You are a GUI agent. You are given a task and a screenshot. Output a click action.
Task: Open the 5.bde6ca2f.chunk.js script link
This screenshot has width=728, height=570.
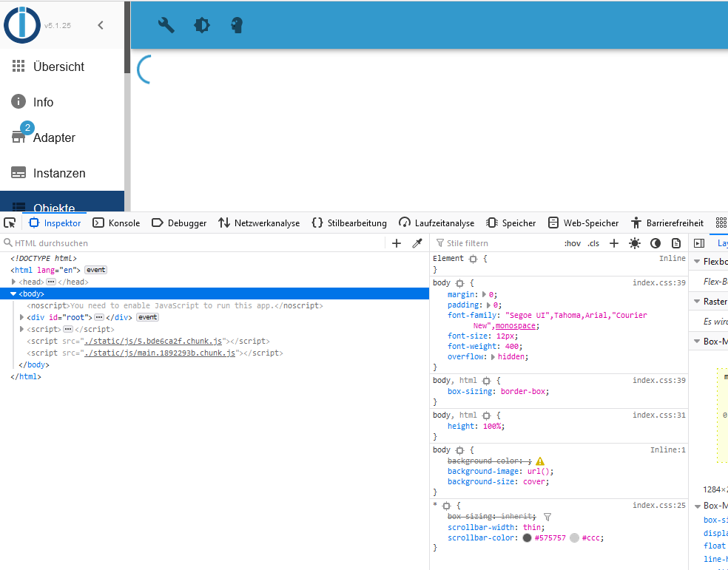[x=153, y=341]
